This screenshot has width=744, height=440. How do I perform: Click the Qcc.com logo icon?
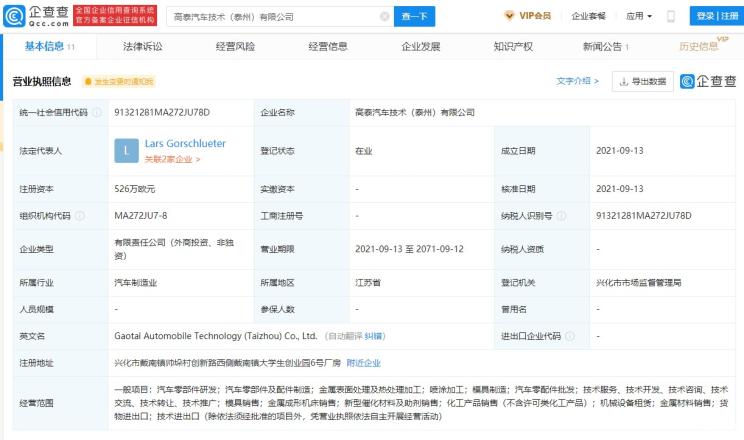[x=14, y=16]
